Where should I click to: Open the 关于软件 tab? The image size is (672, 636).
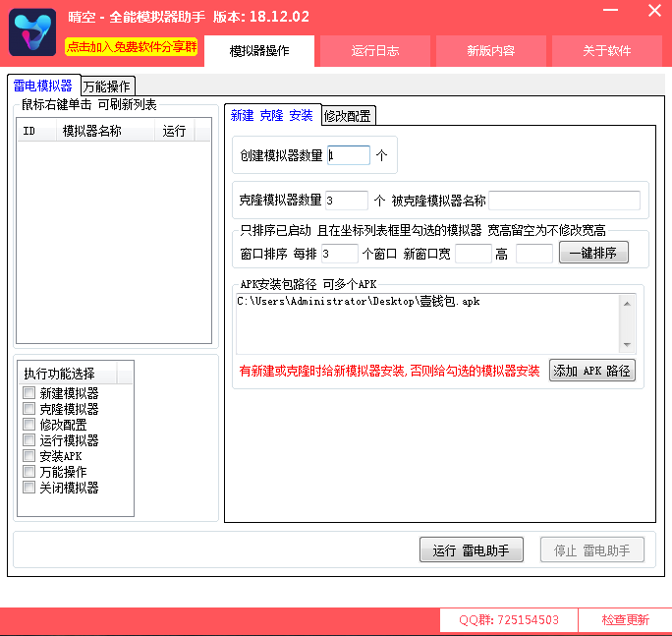click(607, 51)
